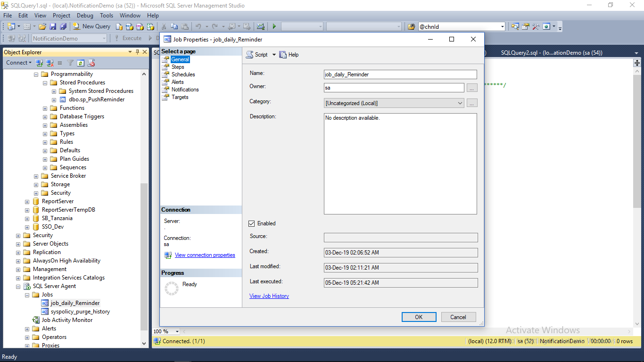Click the View connection properties link
Screen dimensions: 644x362
pyautogui.click(x=205, y=255)
